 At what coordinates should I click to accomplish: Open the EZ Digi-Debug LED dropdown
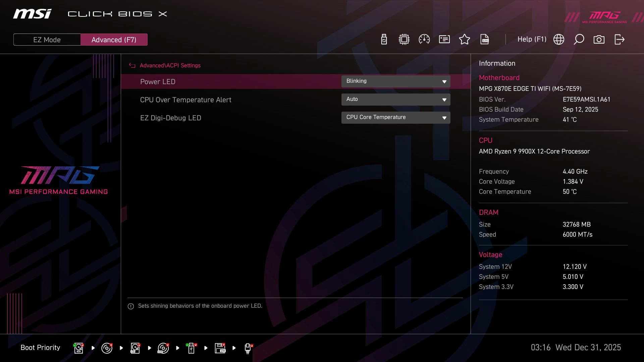396,117
